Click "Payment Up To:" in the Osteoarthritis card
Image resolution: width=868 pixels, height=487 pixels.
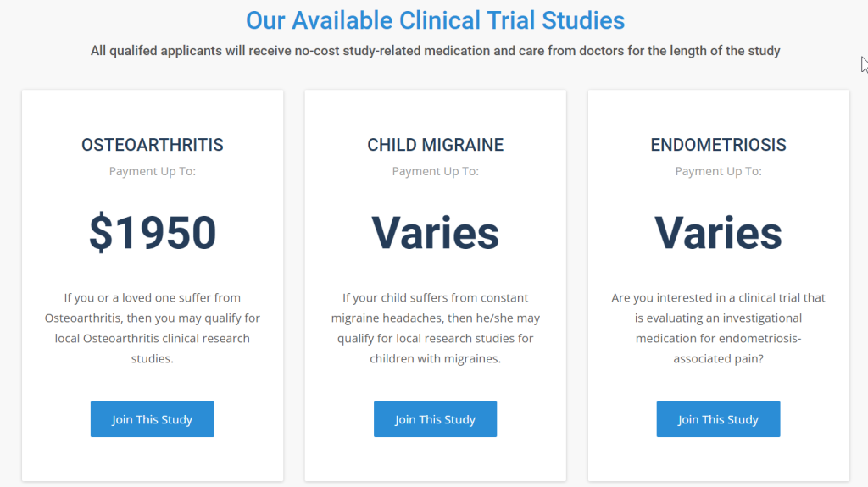tap(153, 171)
